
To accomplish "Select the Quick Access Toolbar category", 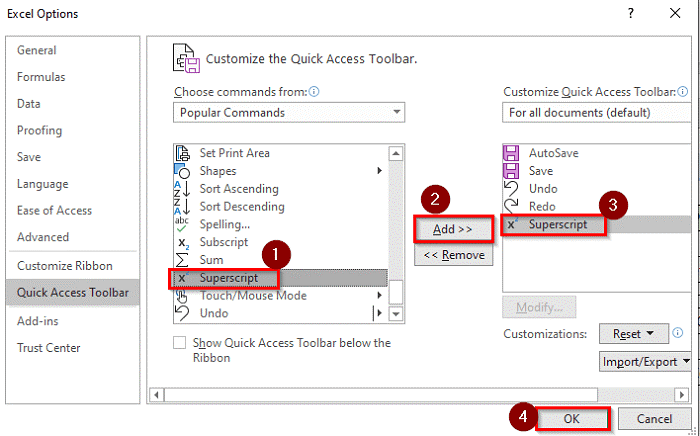I will [x=73, y=293].
